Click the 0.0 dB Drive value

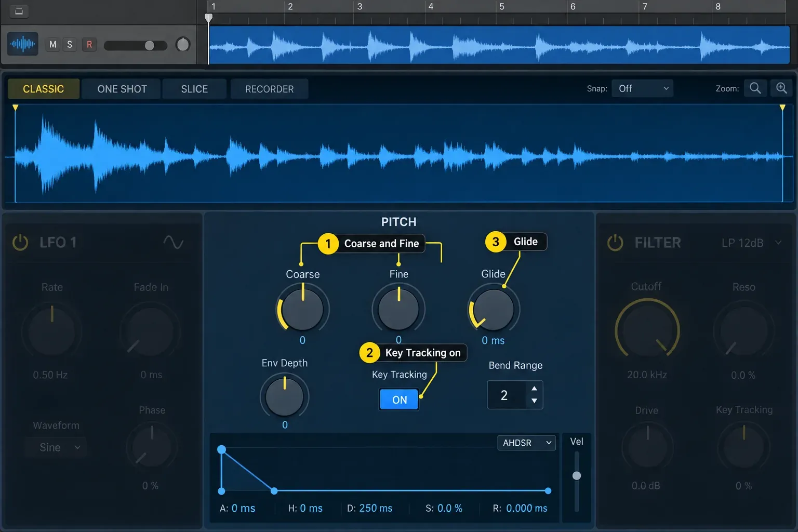646,486
